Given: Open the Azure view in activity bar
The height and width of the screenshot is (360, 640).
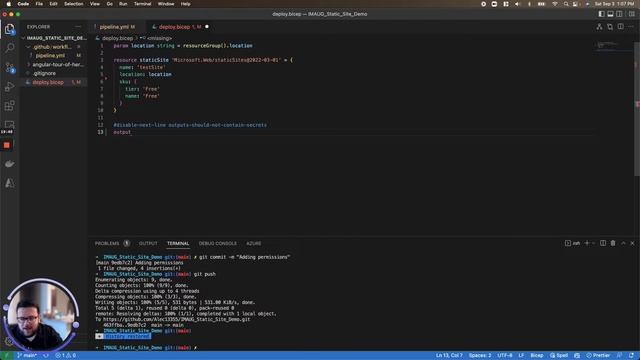Looking at the screenshot, I should coord(9,183).
